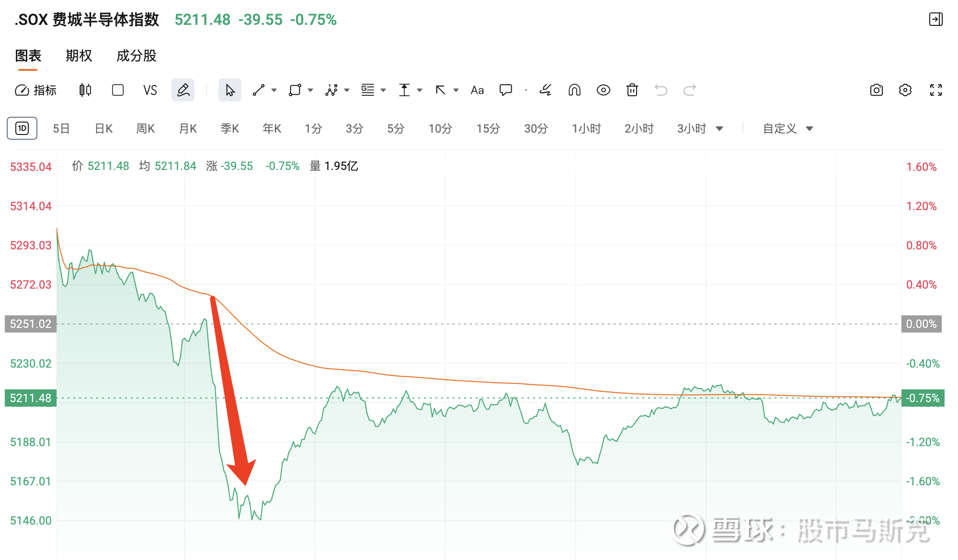Open the 指标 indicators panel

point(36,90)
